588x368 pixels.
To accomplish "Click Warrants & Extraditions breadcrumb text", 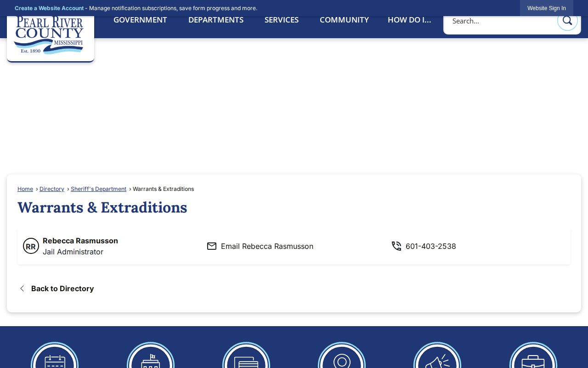I will click(x=163, y=189).
